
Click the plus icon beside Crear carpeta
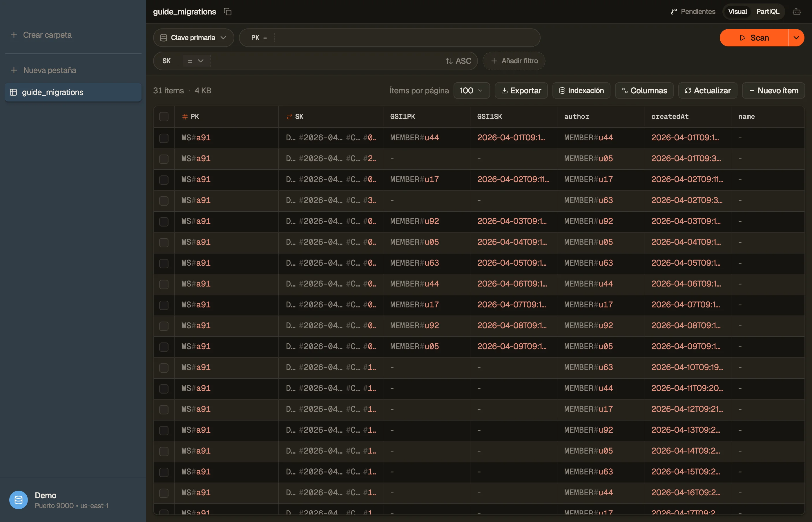point(14,35)
